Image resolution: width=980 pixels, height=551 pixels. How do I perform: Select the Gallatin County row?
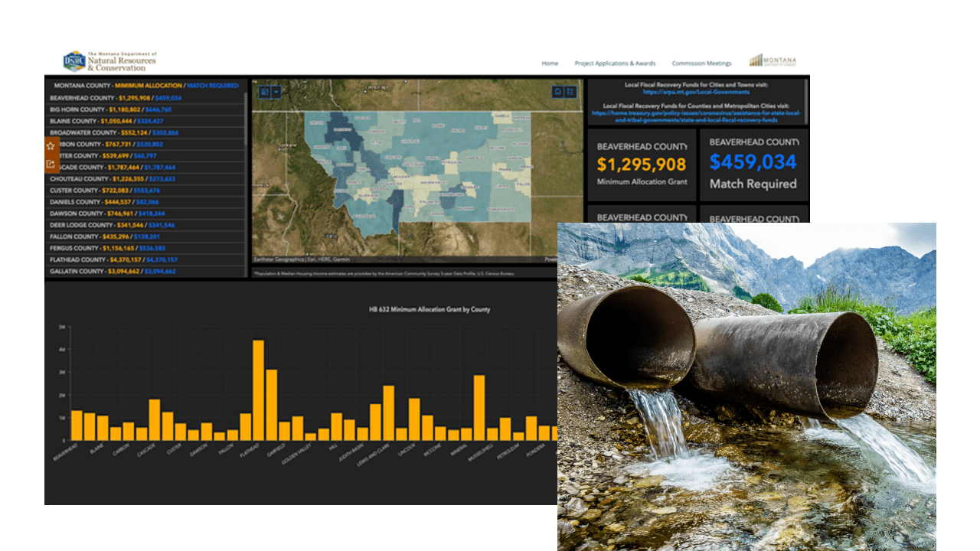point(145,271)
